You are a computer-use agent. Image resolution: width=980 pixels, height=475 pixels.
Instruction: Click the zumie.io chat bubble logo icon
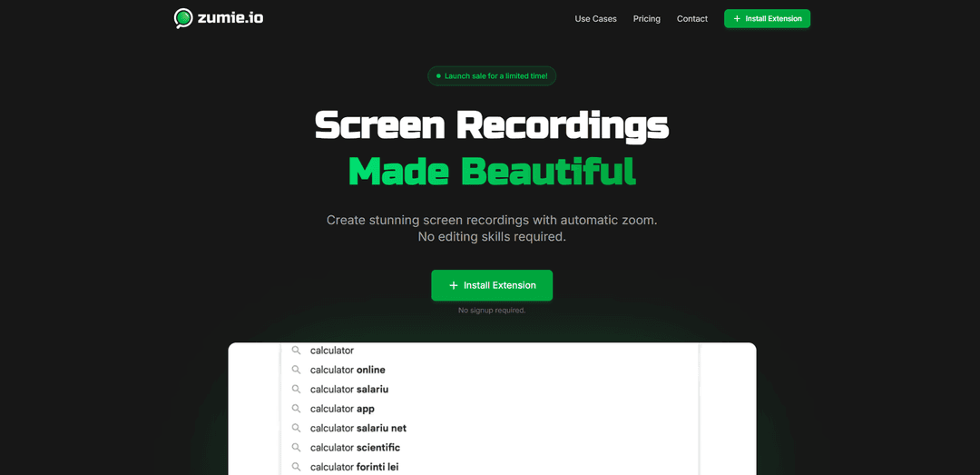pos(183,18)
